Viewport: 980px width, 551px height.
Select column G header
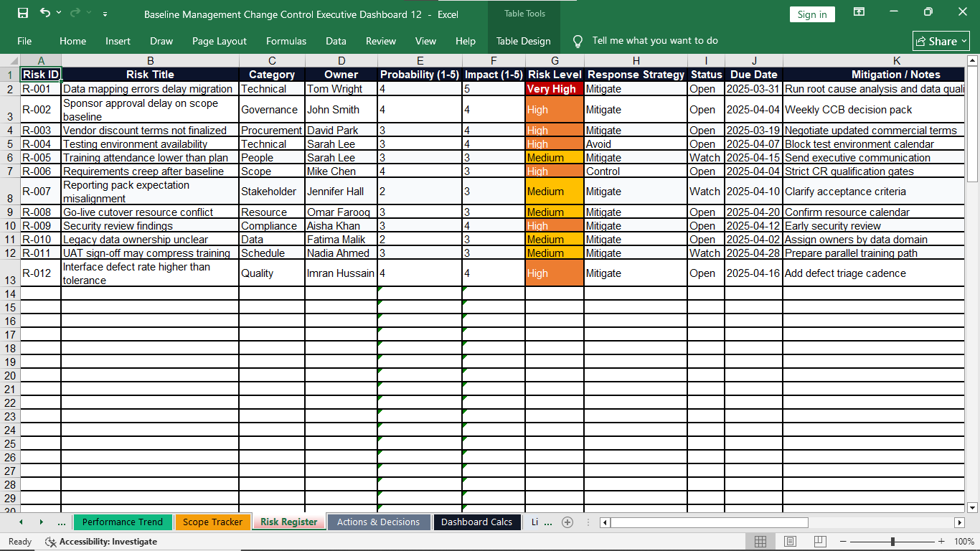555,61
